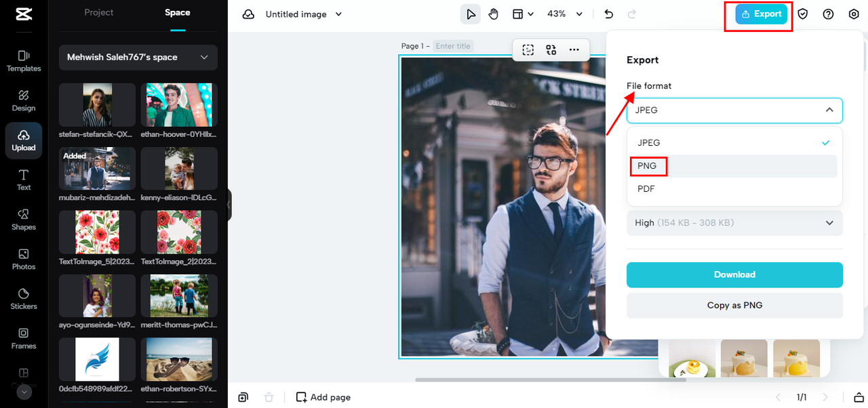This screenshot has width=868, height=408.
Task: Redo the last action
Action: point(632,14)
